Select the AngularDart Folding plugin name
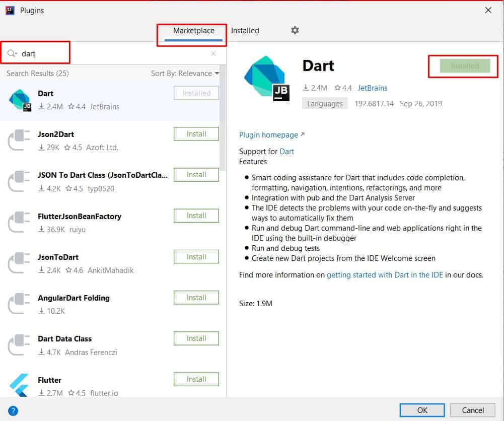Viewport: 504px width, 421px height. 74,298
